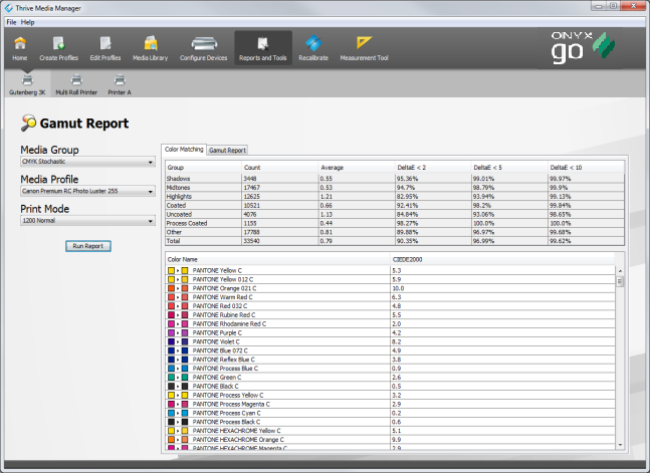Go to the Home toolbar icon

pos(19,49)
